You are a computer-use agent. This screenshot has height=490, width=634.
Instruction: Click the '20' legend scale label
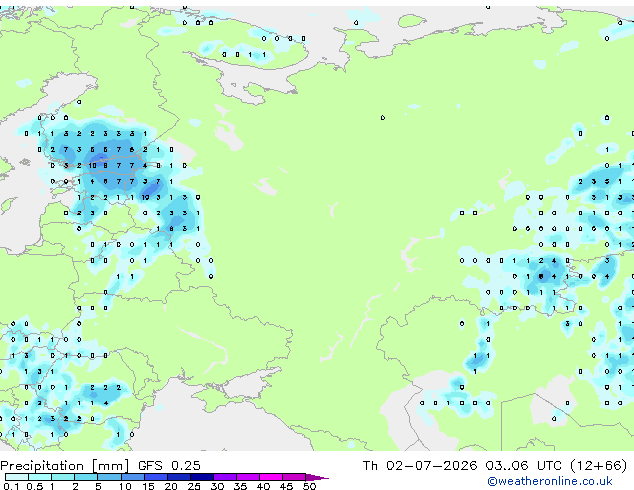click(171, 486)
